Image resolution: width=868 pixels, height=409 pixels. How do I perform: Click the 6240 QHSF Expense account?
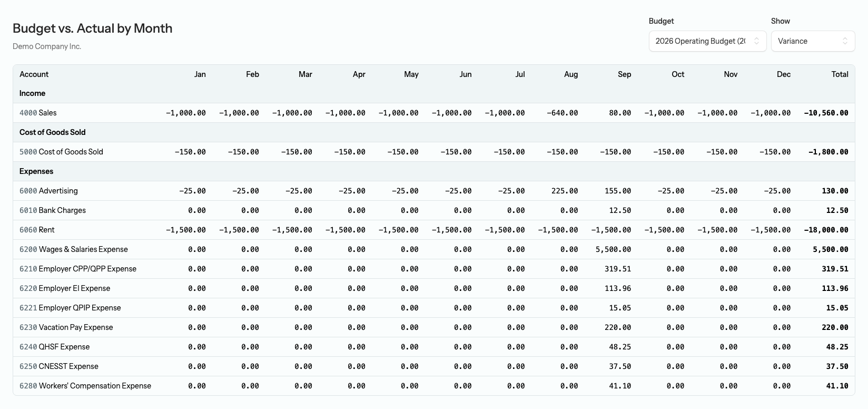pyautogui.click(x=55, y=347)
